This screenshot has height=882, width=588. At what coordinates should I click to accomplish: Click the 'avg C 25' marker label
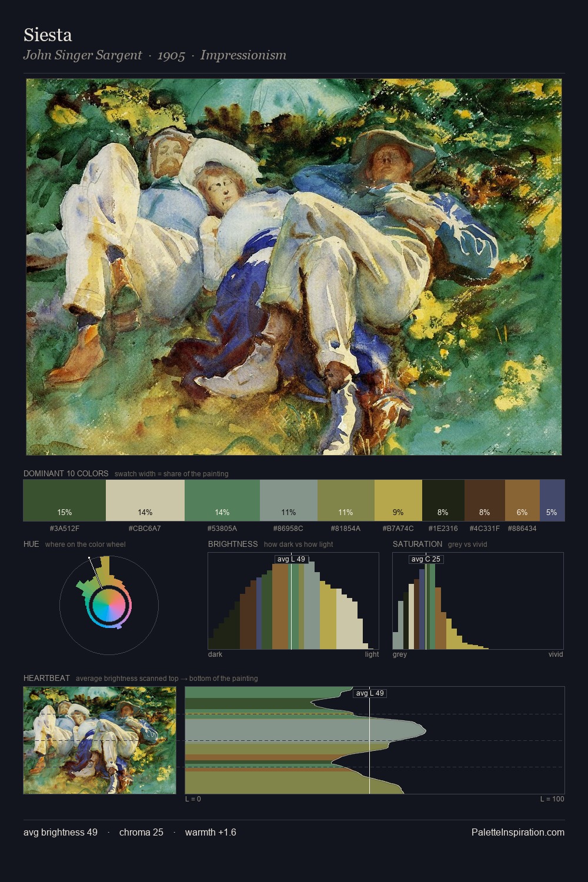tap(426, 559)
